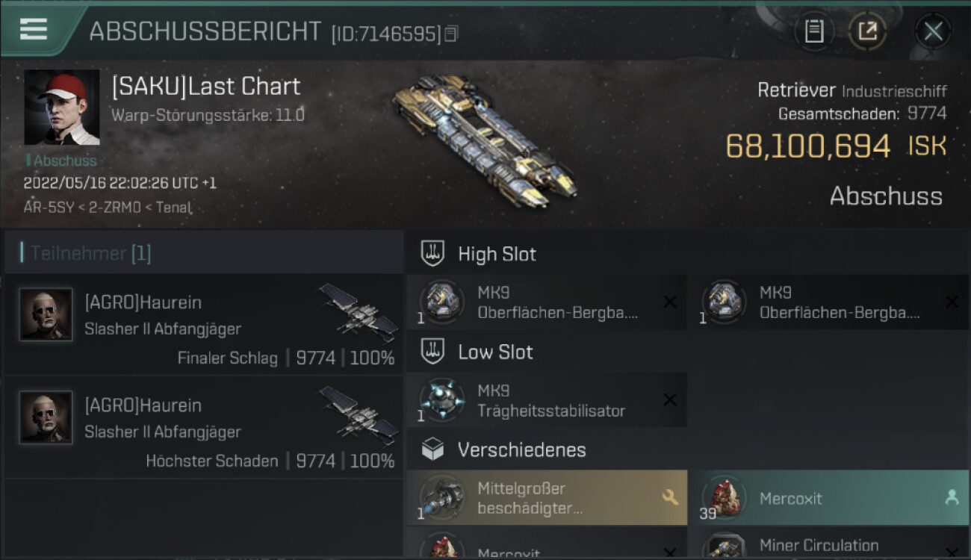Open the Last Chart pilot portrait
Image resolution: width=971 pixels, height=560 pixels.
[x=61, y=108]
